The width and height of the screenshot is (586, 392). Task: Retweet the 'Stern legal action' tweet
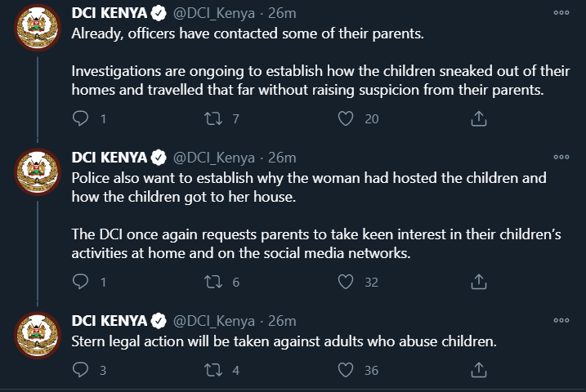coord(213,370)
